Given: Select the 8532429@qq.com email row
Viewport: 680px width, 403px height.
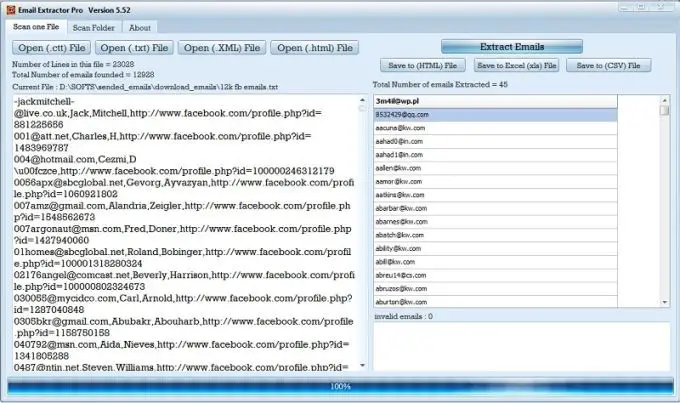Looking at the screenshot, I should pyautogui.click(x=495, y=115).
